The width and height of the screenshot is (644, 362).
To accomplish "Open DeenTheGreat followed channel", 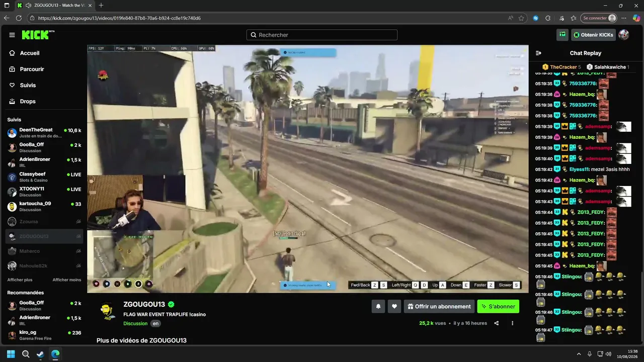I will click(44, 133).
